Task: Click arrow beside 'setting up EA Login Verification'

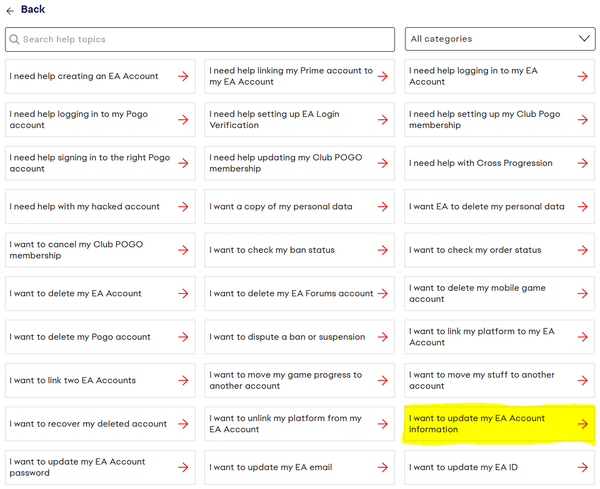Action: pyautogui.click(x=383, y=120)
